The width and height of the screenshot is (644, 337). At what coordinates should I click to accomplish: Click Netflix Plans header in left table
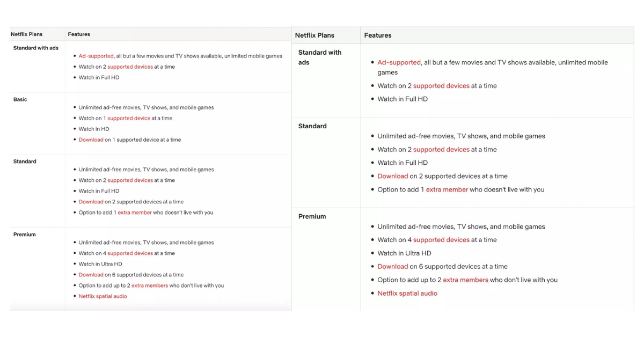coord(26,34)
